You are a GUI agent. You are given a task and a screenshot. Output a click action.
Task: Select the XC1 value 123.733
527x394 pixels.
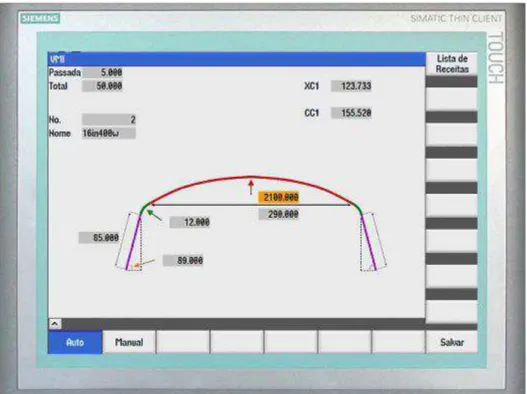pyautogui.click(x=351, y=86)
